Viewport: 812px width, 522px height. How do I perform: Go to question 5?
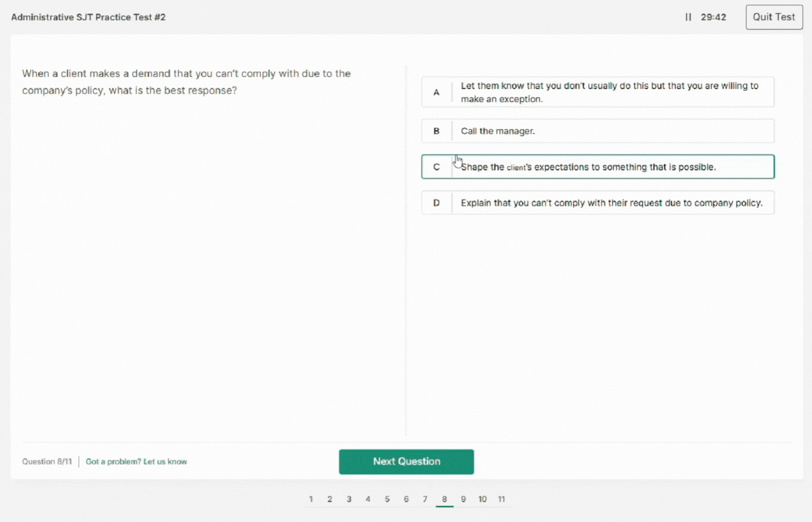[x=387, y=499]
